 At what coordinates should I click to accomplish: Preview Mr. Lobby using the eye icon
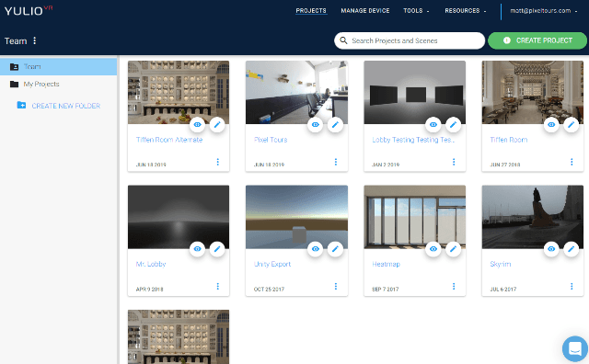coord(197,249)
